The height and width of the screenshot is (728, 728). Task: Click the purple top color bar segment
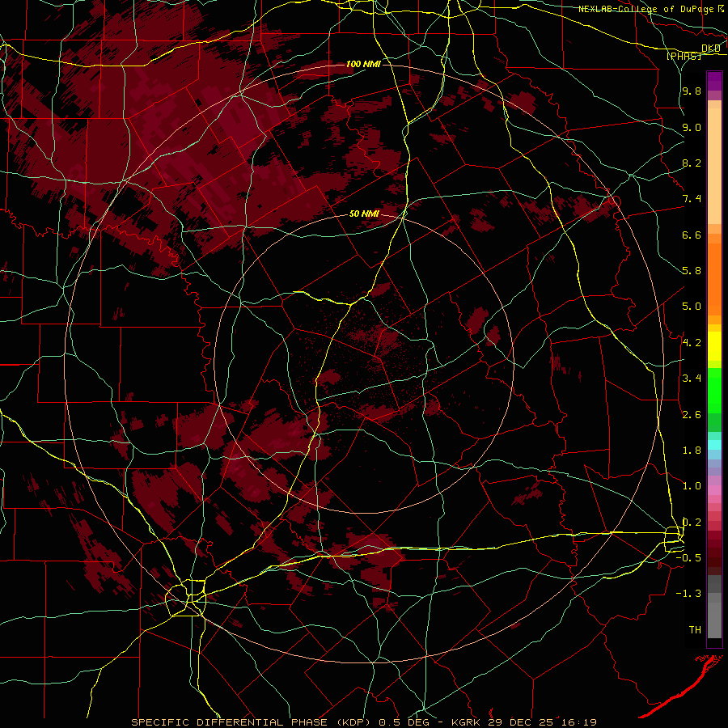coord(714,81)
